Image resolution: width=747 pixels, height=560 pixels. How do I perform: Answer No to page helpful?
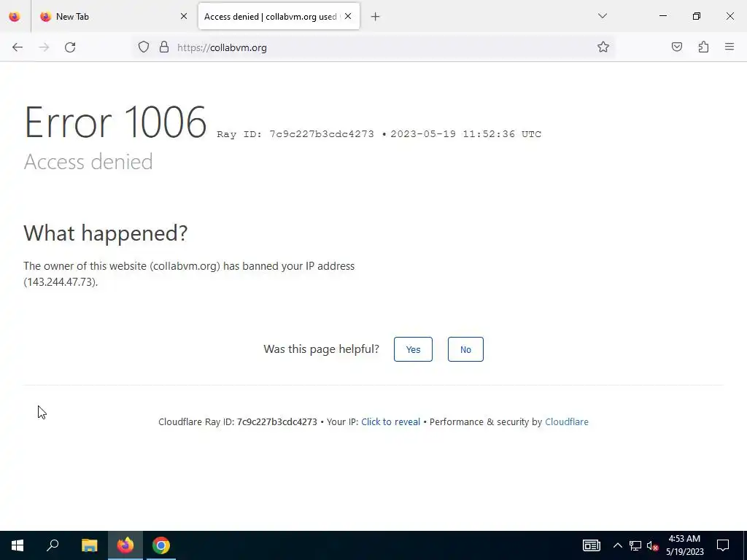[x=465, y=349]
